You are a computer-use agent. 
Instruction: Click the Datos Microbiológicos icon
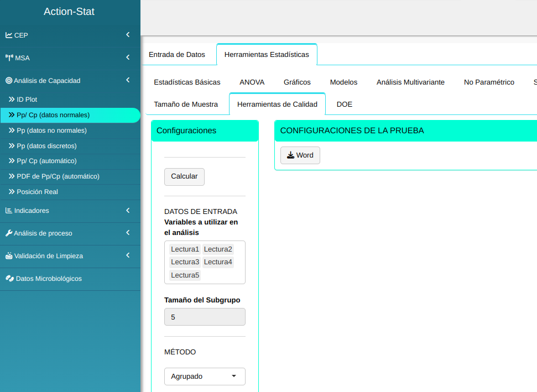[9, 279]
